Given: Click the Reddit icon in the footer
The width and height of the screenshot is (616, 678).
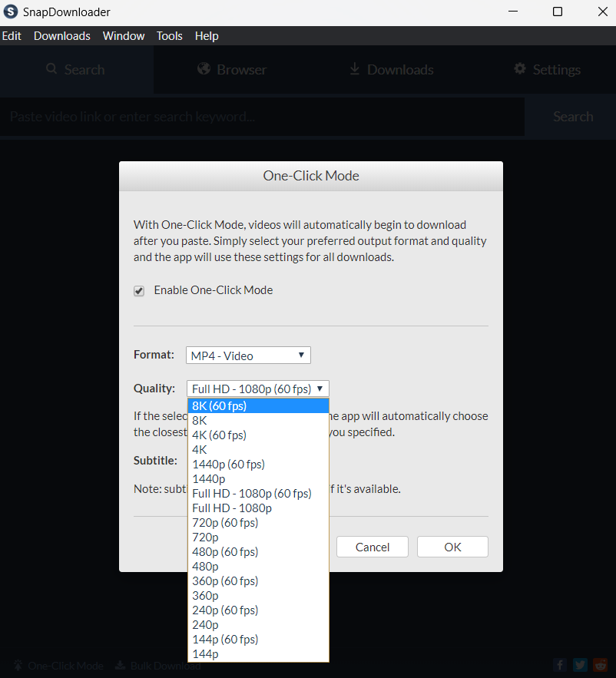Looking at the screenshot, I should point(600,665).
